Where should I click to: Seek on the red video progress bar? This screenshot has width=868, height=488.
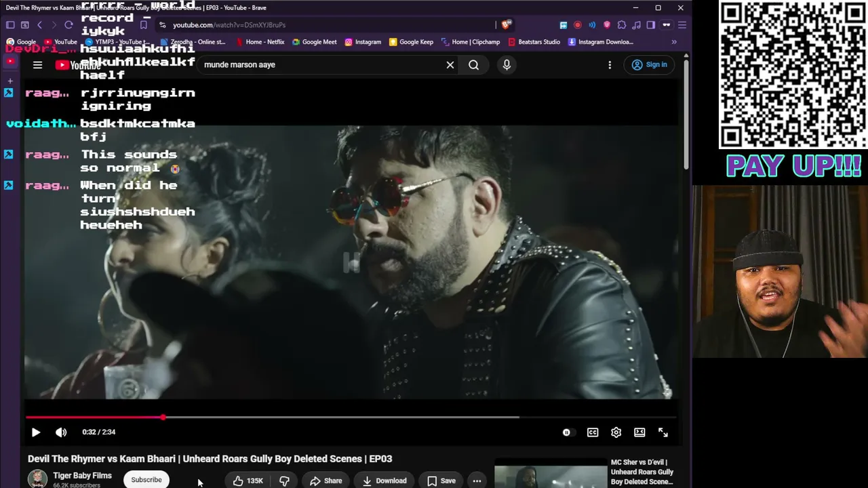coord(351,418)
